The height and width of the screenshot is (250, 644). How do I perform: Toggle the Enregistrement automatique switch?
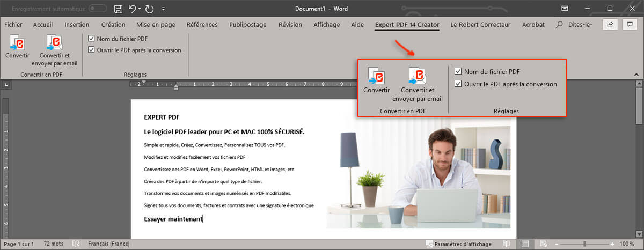coord(98,9)
